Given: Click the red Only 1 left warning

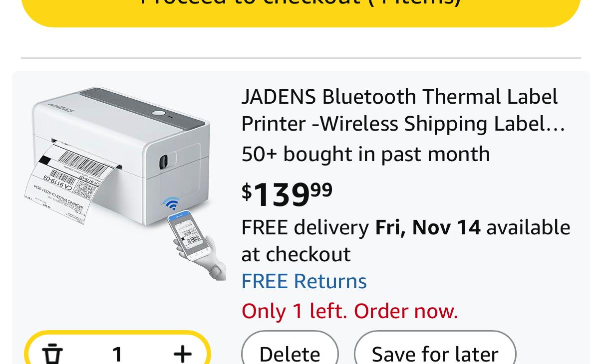Looking at the screenshot, I should [x=349, y=311].
